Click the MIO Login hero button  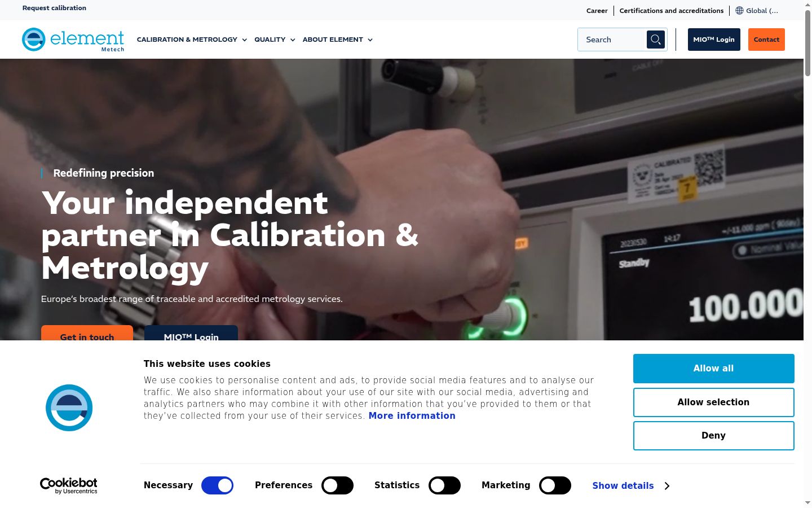(191, 333)
